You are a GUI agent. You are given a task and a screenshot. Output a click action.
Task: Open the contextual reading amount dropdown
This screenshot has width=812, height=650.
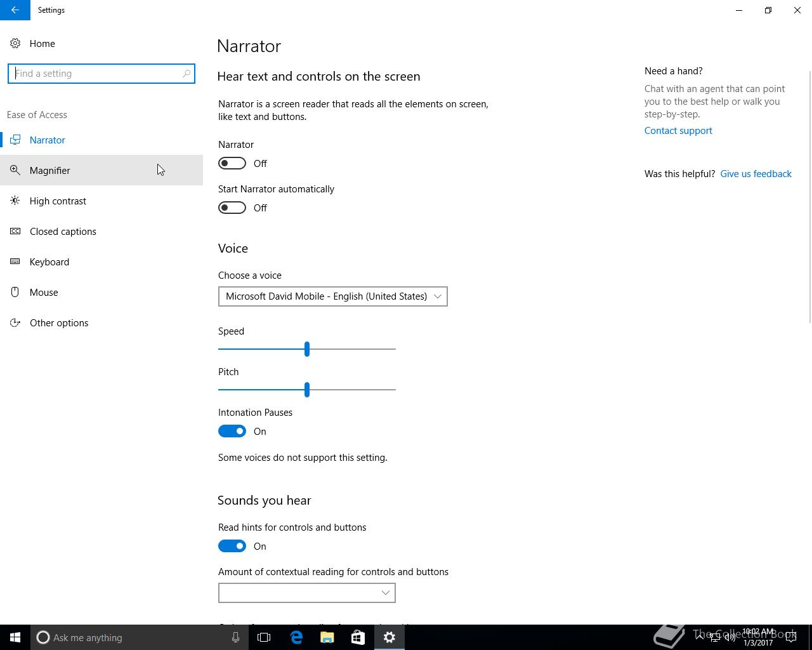coord(307,593)
